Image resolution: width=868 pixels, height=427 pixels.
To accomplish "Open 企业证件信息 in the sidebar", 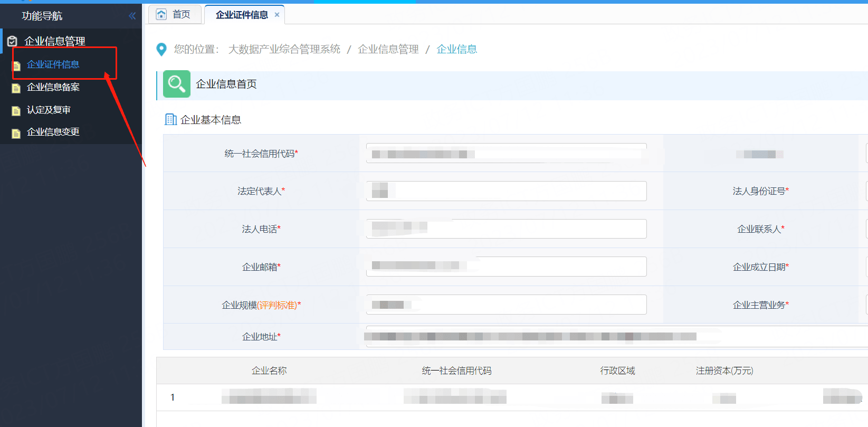I will click(x=53, y=64).
